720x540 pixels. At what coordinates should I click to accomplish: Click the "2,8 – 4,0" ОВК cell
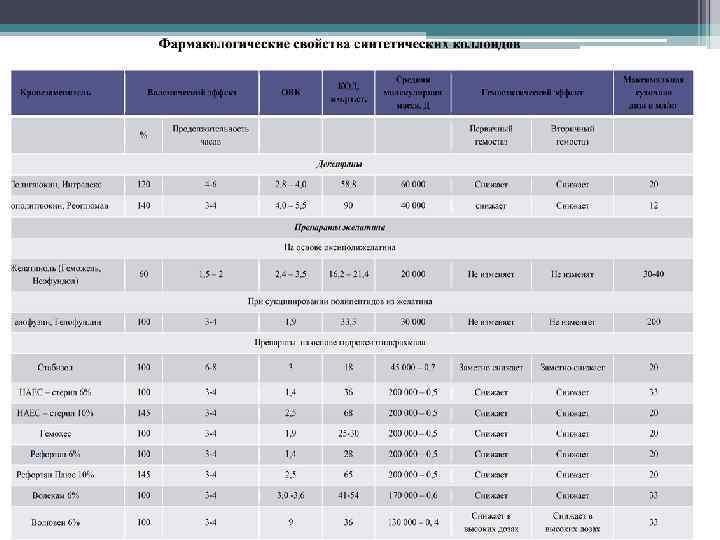pyautogui.click(x=291, y=185)
